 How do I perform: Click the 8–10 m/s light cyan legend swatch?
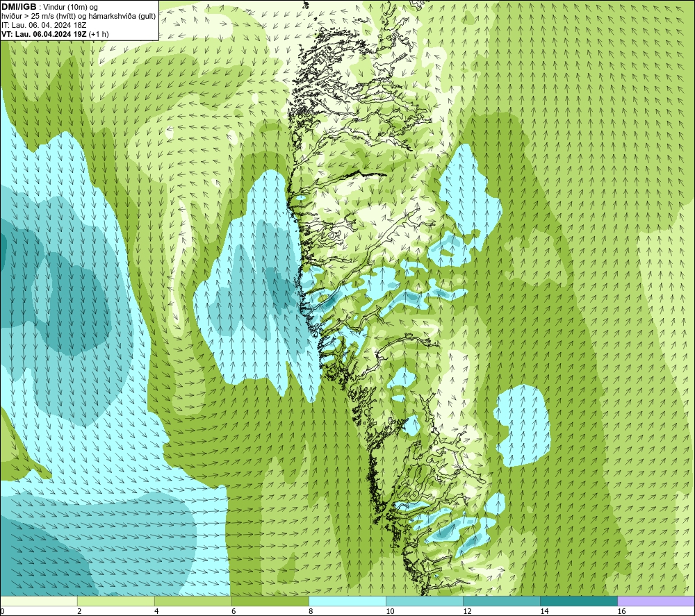click(347, 601)
